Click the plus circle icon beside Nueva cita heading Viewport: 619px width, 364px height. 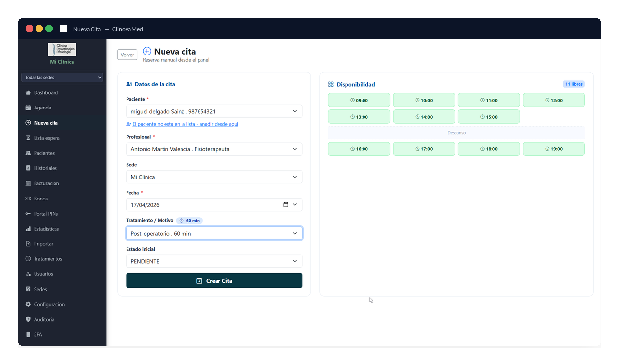[147, 51]
